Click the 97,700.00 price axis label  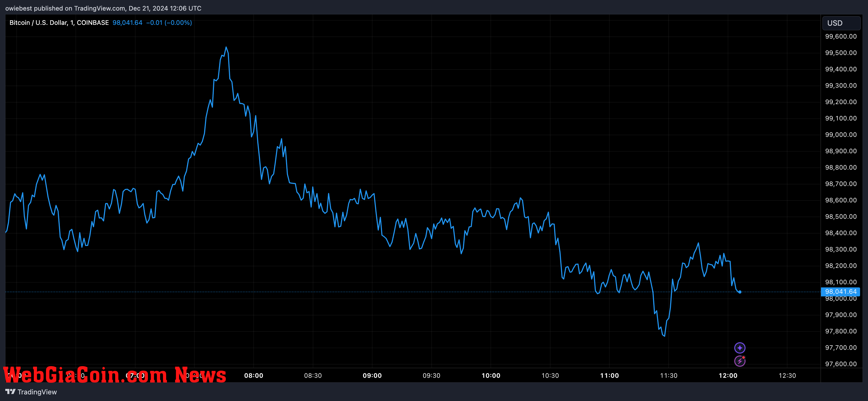pyautogui.click(x=841, y=347)
